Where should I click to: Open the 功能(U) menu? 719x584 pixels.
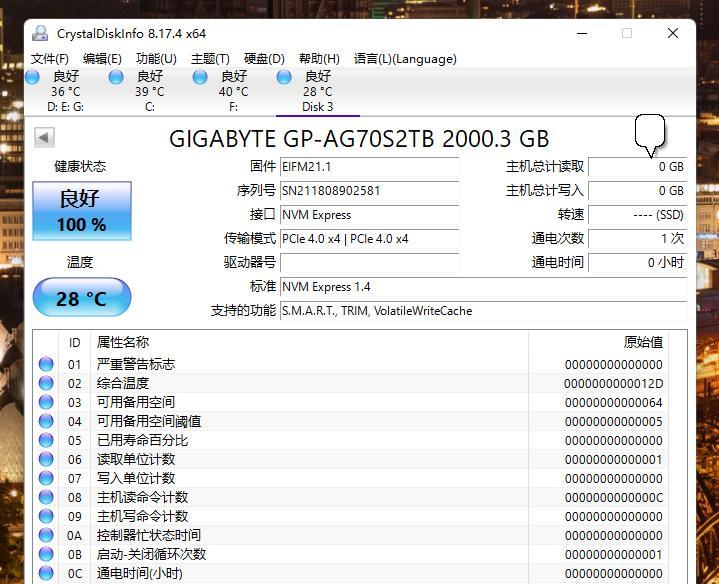156,59
